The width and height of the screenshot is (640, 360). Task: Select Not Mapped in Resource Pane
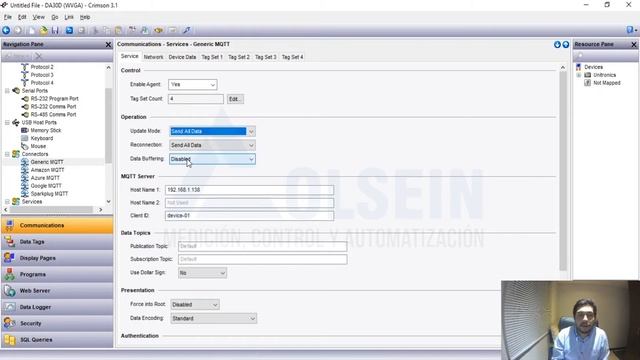coord(607,83)
